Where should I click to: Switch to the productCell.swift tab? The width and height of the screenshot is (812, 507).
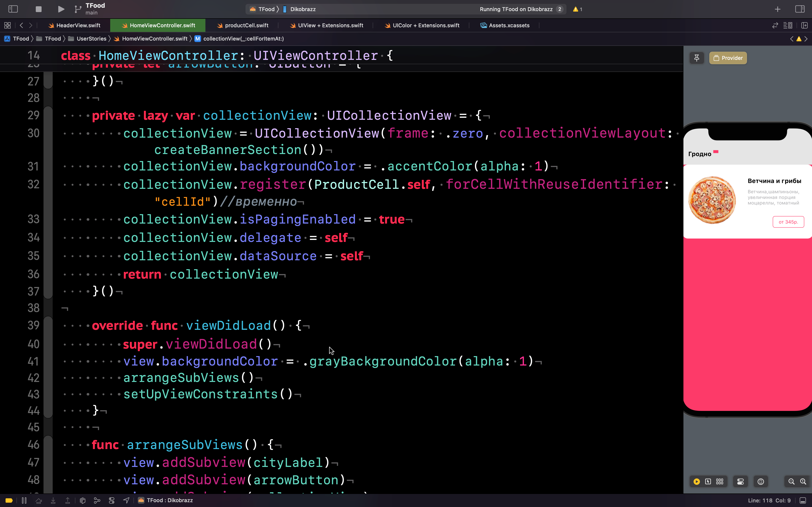[x=246, y=25]
